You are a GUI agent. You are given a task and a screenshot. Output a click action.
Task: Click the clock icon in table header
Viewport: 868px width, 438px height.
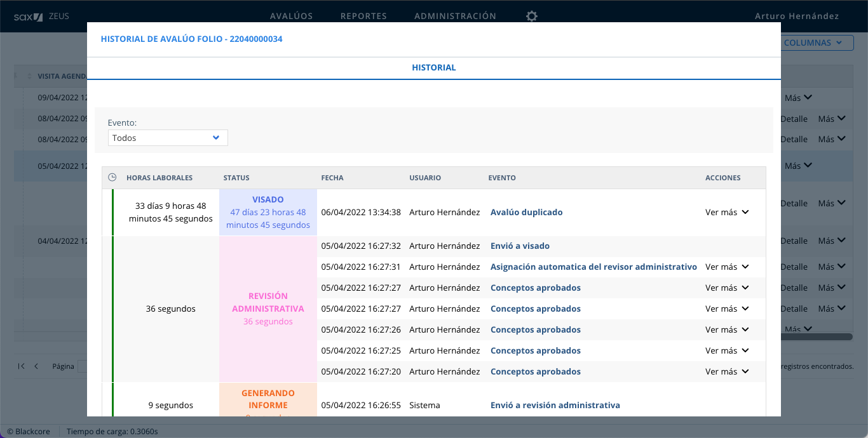point(112,178)
